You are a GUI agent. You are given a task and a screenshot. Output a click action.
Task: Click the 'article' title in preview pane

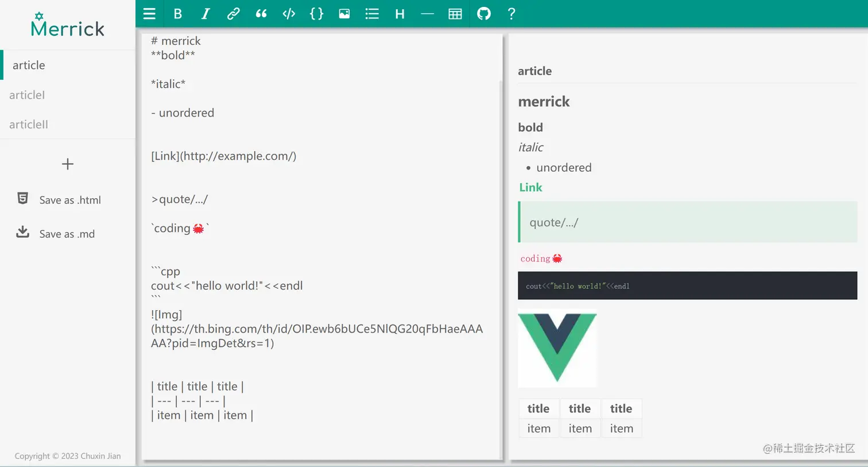coord(534,71)
